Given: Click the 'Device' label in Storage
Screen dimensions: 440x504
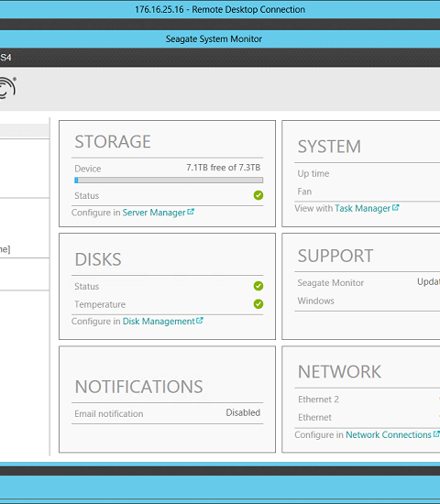Looking at the screenshot, I should coord(87,169).
